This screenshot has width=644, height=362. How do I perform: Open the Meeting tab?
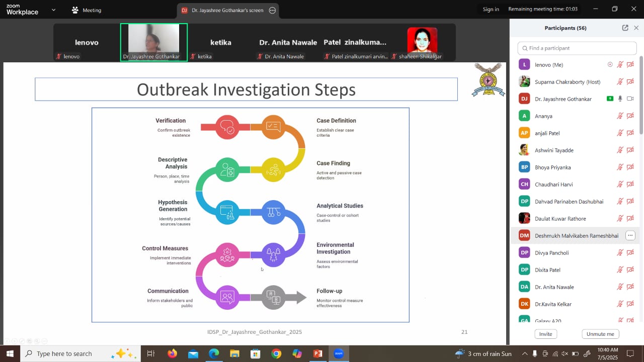point(86,10)
